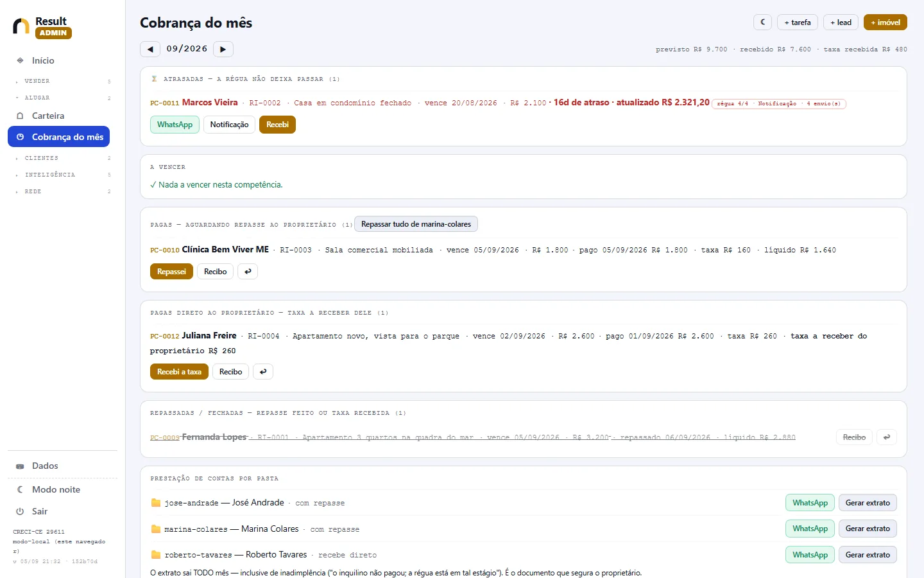Add a new tarefa

pos(798,22)
